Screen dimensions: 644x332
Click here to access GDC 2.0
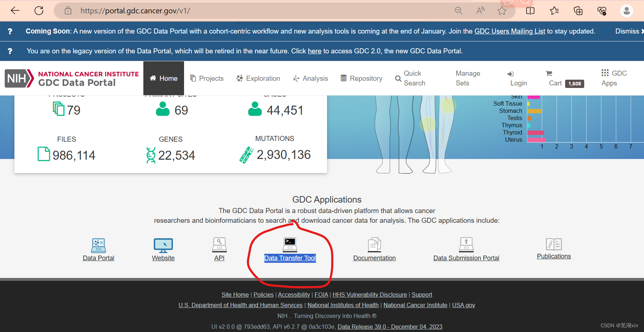(x=314, y=51)
